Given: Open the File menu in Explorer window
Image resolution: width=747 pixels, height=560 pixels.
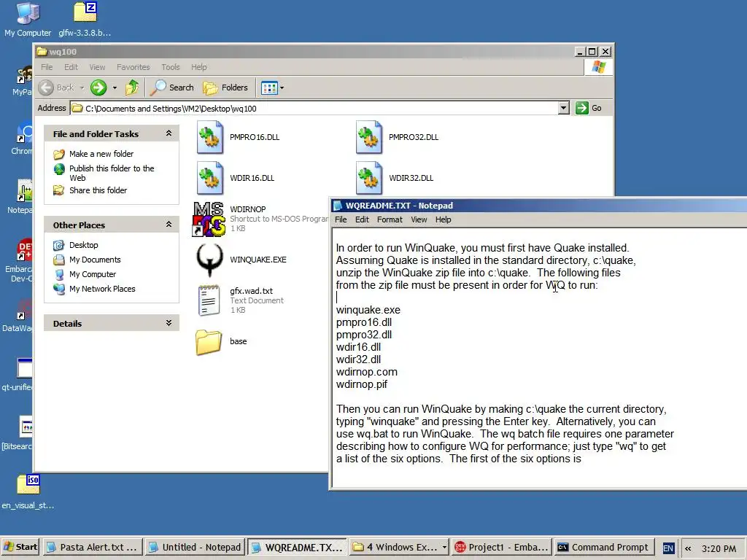Looking at the screenshot, I should coord(47,67).
